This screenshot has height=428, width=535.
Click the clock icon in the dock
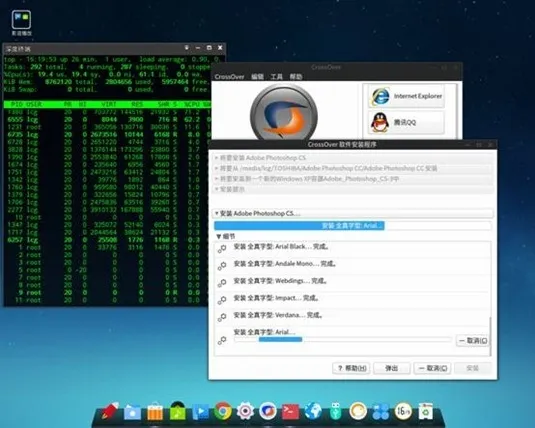tap(403, 411)
